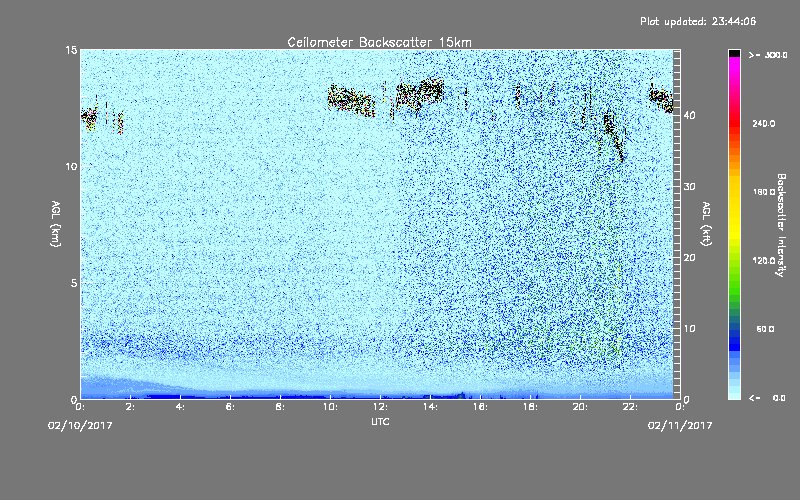Select the '12:' hour tick label
800x500 pixels.
[x=380, y=407]
